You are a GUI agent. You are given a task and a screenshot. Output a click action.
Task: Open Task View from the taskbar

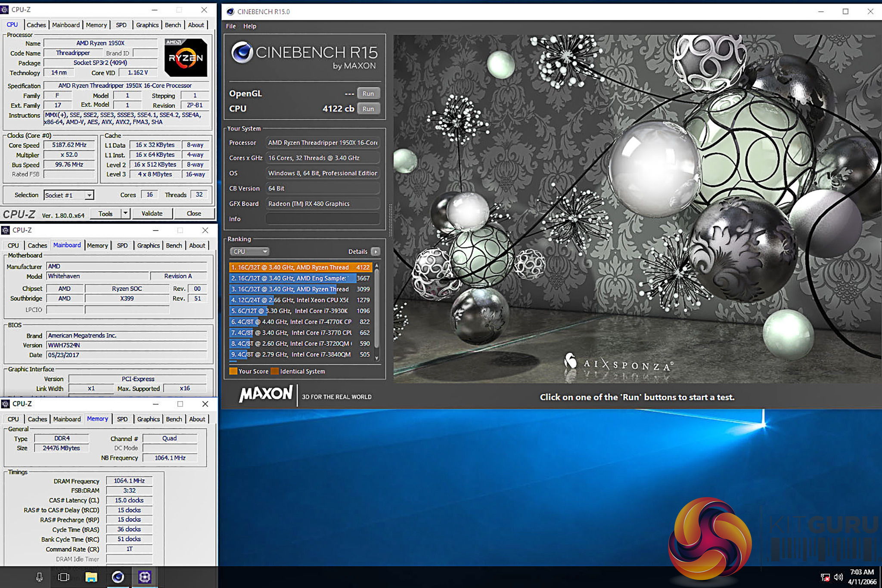(64, 577)
